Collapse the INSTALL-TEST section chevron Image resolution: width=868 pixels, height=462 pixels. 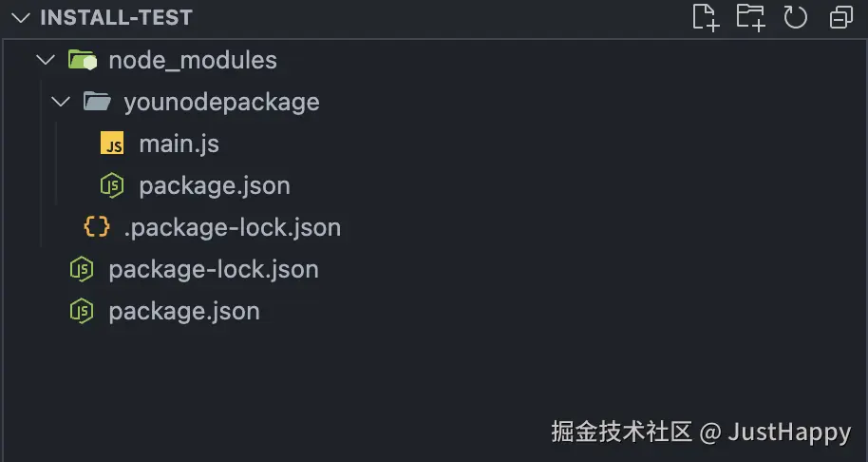(23, 17)
